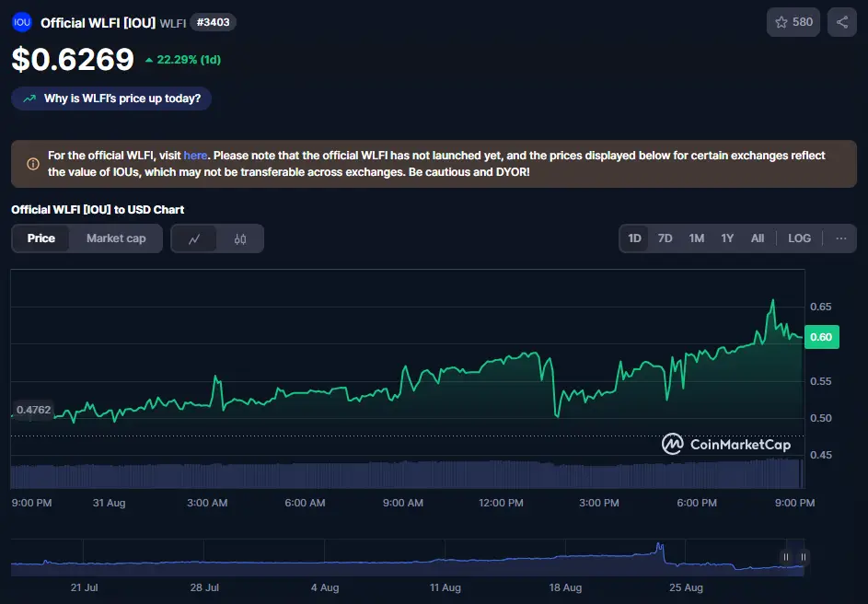Screen dimensions: 868x604
Task: Click the #3403 rank badge
Action: point(213,22)
